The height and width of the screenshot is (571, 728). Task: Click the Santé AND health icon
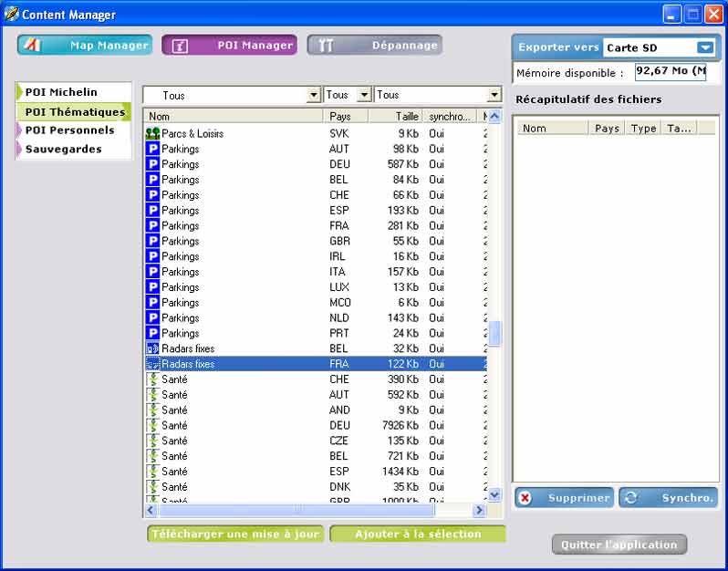pos(152,410)
